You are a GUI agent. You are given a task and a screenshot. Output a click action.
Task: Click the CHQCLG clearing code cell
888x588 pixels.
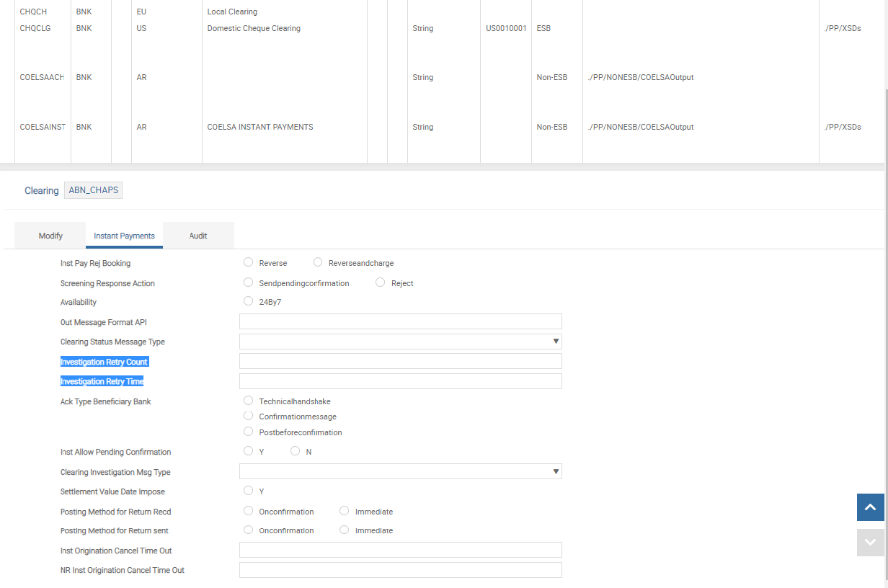coord(35,28)
